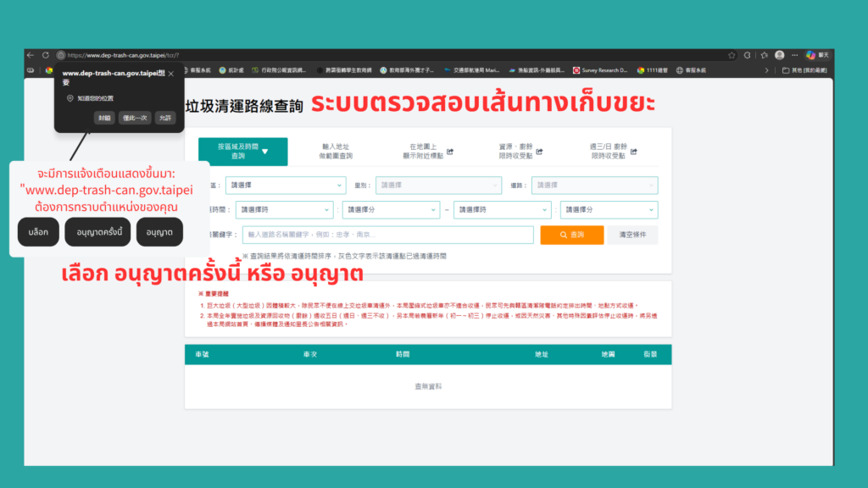Screen dimensions: 868x488
Task: Click the orange 查詢 search button
Action: coord(572,235)
